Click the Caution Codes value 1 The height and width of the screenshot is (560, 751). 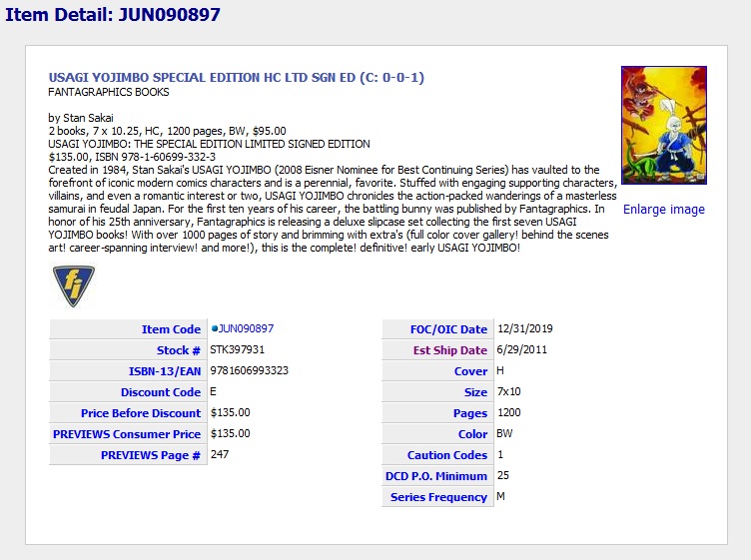coord(500,454)
